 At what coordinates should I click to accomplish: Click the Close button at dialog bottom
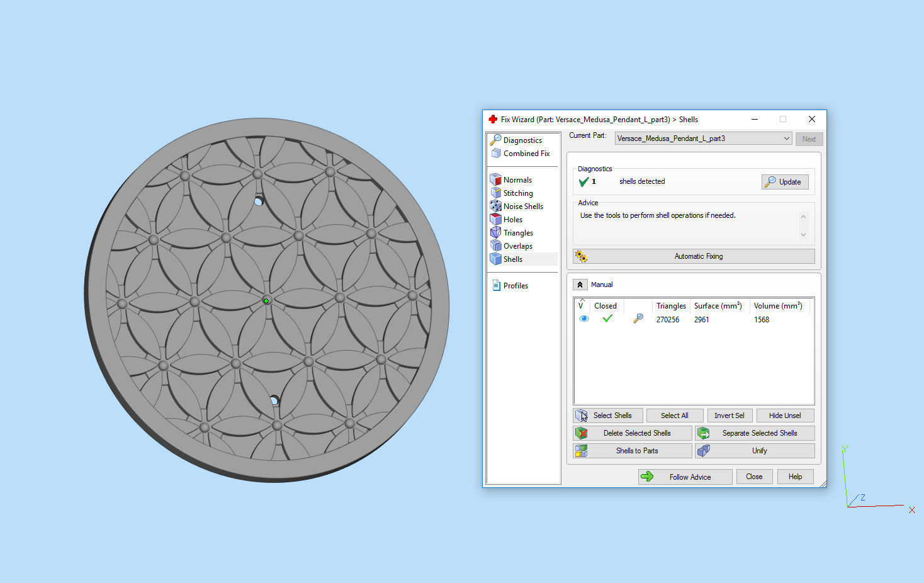[x=754, y=477]
